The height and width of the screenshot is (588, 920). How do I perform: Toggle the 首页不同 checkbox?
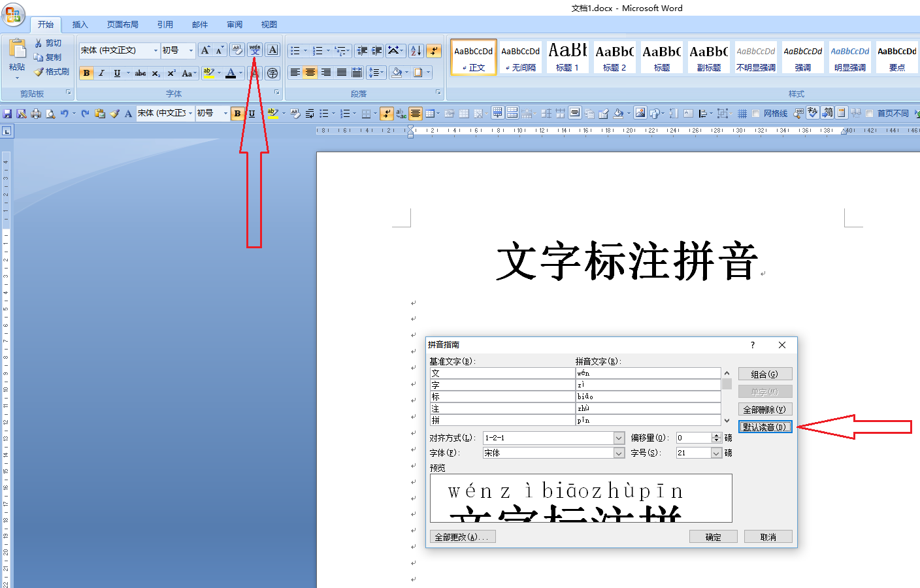(x=870, y=114)
